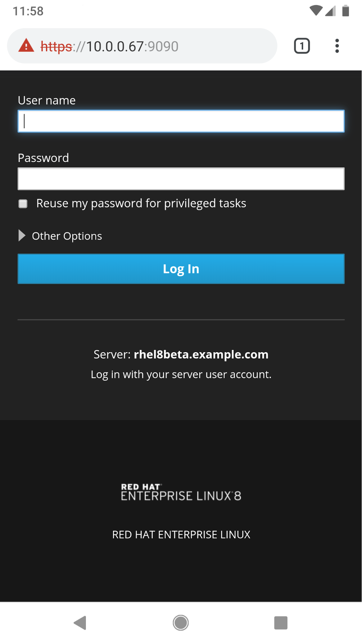This screenshot has height=644, width=362.
Task: Expand the Other Options disclosure triangle
Action: (x=22, y=235)
